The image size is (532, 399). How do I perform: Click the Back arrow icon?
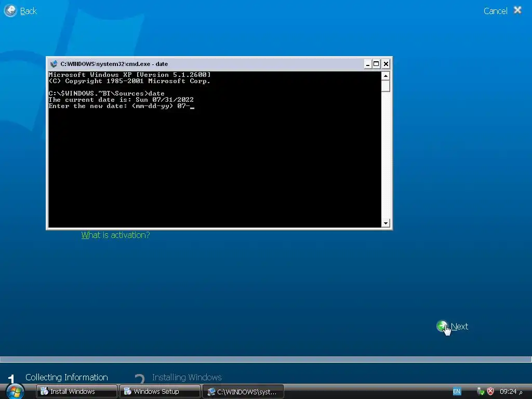click(10, 10)
